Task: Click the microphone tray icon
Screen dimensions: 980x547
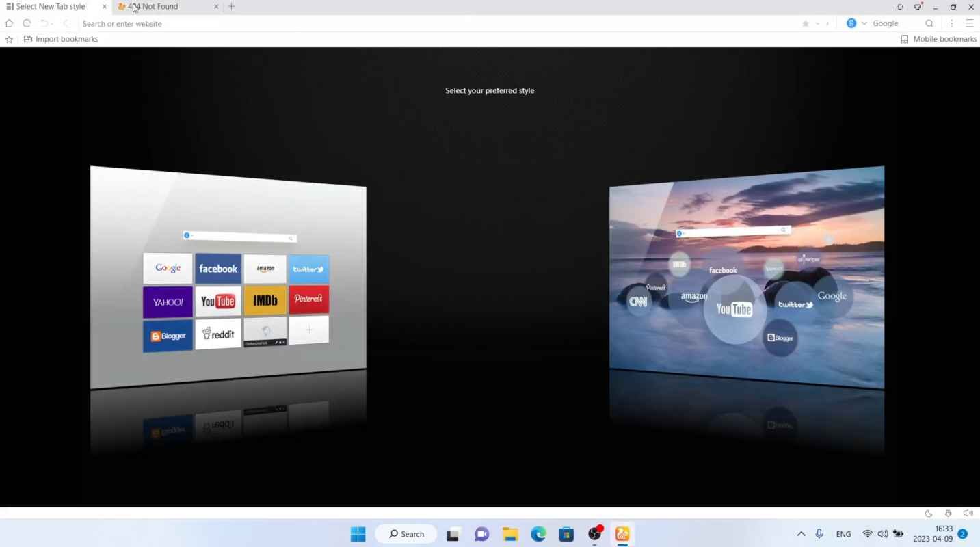Action: pyautogui.click(x=819, y=534)
